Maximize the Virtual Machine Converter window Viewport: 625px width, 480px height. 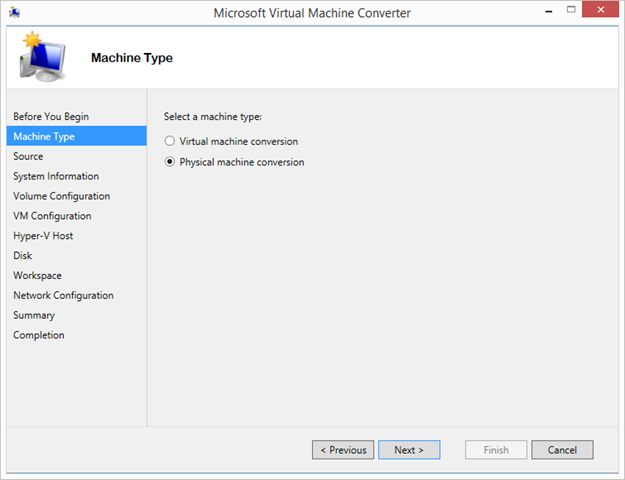tap(571, 10)
